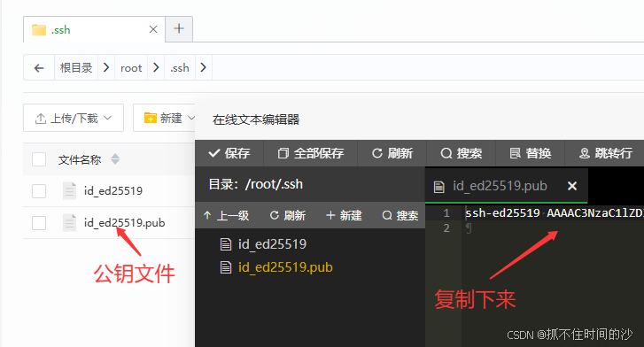Search directory with sidebar 搜索
Screen dimensions: 644x347
[400, 215]
